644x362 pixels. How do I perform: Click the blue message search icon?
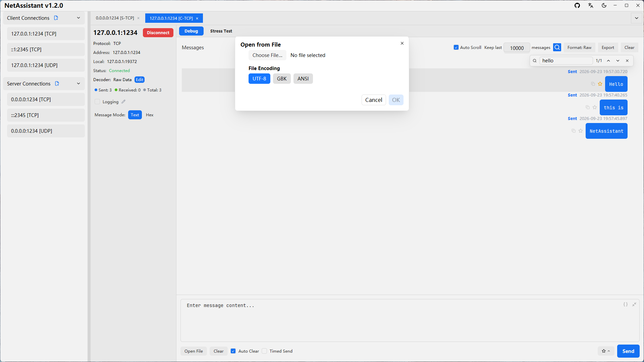pyautogui.click(x=557, y=48)
